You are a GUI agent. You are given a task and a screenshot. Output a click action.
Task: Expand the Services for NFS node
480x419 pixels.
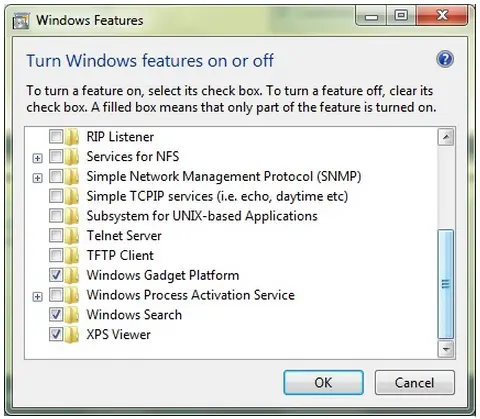[38, 158]
